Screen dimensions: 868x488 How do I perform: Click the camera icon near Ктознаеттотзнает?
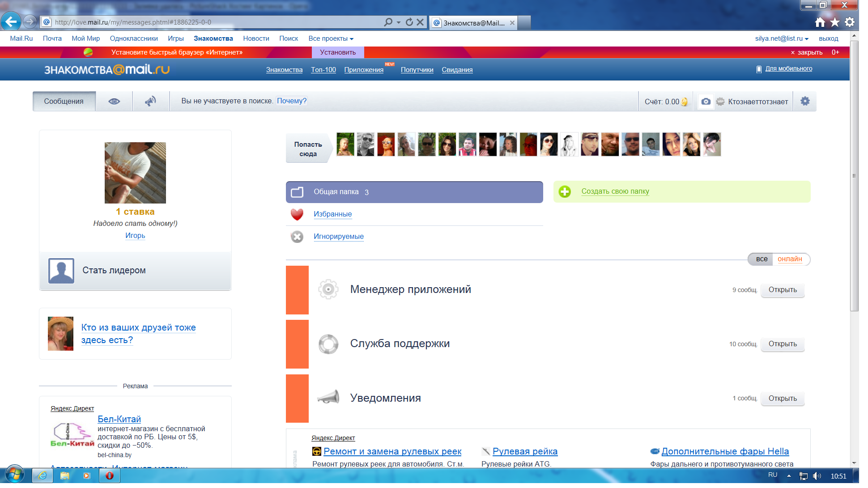[x=706, y=102]
